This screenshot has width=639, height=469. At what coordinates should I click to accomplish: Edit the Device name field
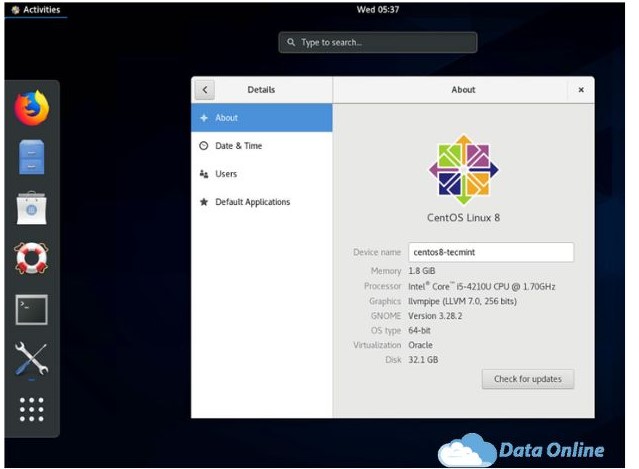491,252
